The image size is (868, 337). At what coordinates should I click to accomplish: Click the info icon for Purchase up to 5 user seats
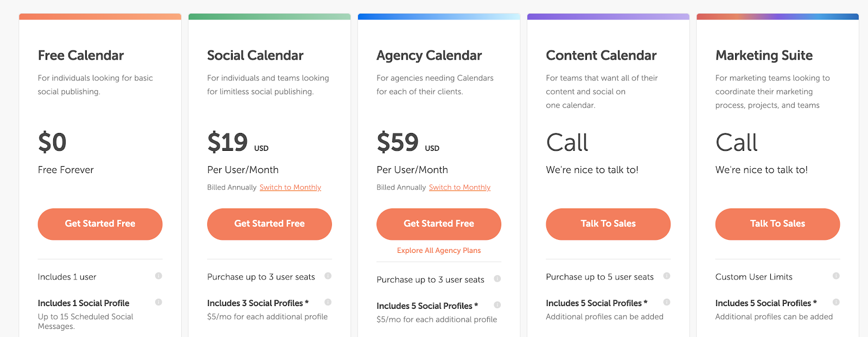[x=667, y=276]
